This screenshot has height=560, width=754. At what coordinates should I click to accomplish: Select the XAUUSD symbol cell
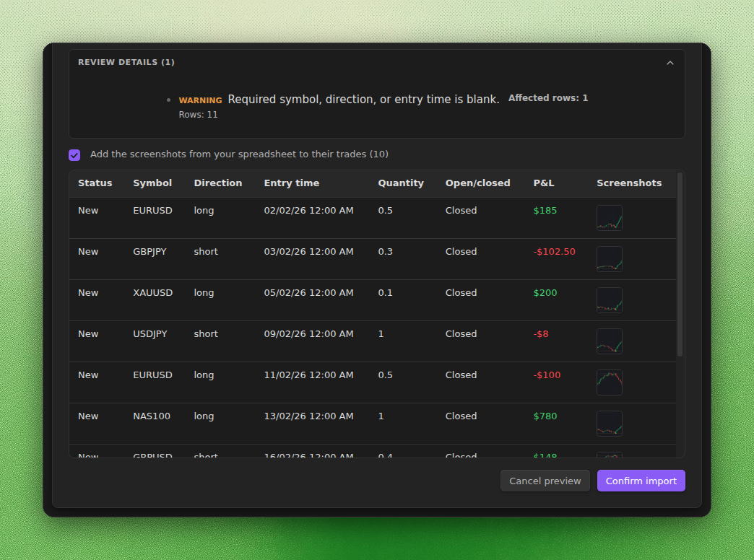152,293
